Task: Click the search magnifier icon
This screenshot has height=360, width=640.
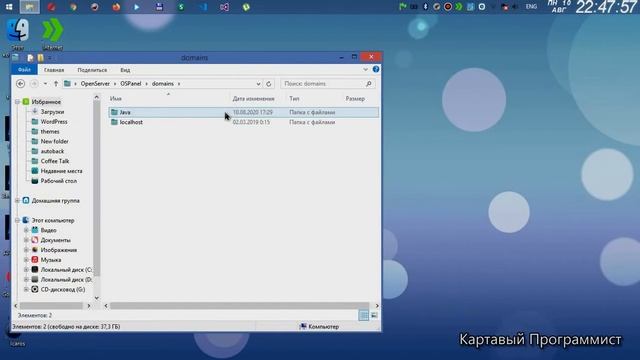Action: (x=369, y=84)
